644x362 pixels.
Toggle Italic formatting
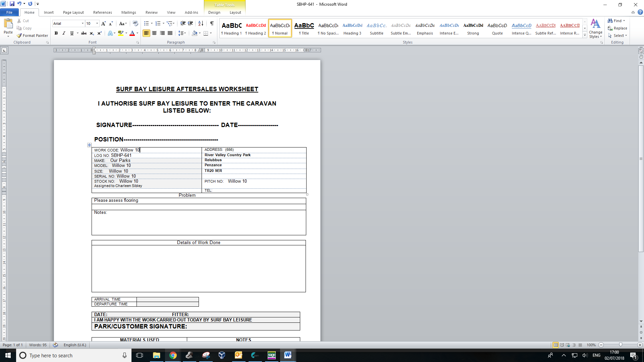coord(64,33)
